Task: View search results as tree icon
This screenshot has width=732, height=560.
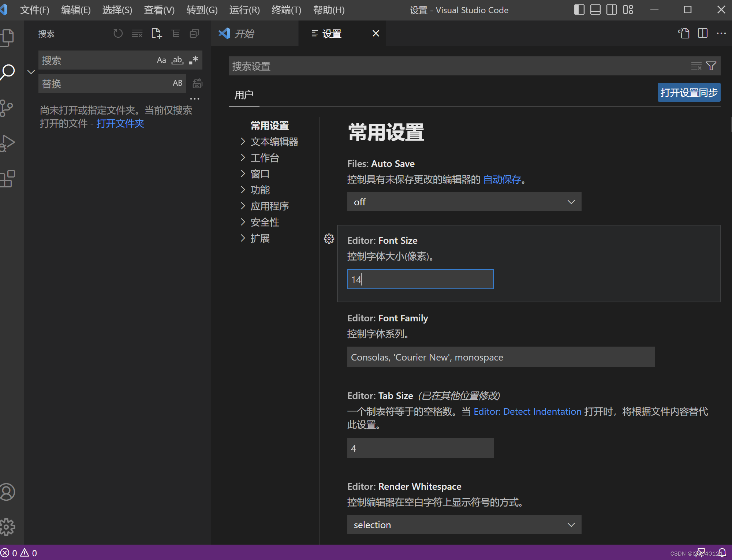Action: [x=175, y=34]
